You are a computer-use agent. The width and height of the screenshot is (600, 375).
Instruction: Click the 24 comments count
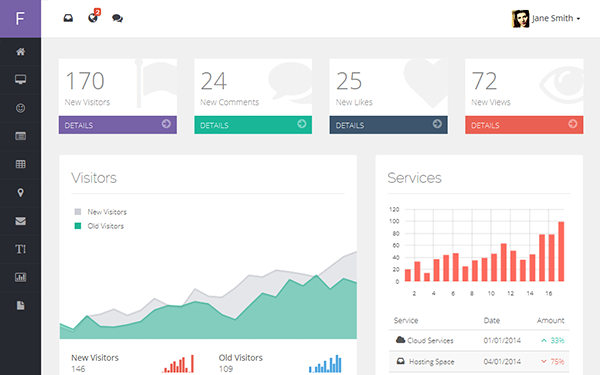[214, 81]
